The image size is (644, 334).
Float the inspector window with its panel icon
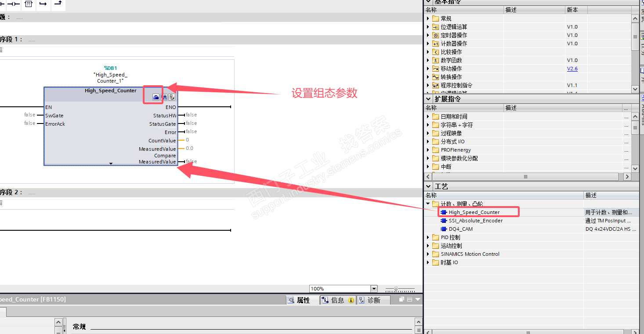402,299
